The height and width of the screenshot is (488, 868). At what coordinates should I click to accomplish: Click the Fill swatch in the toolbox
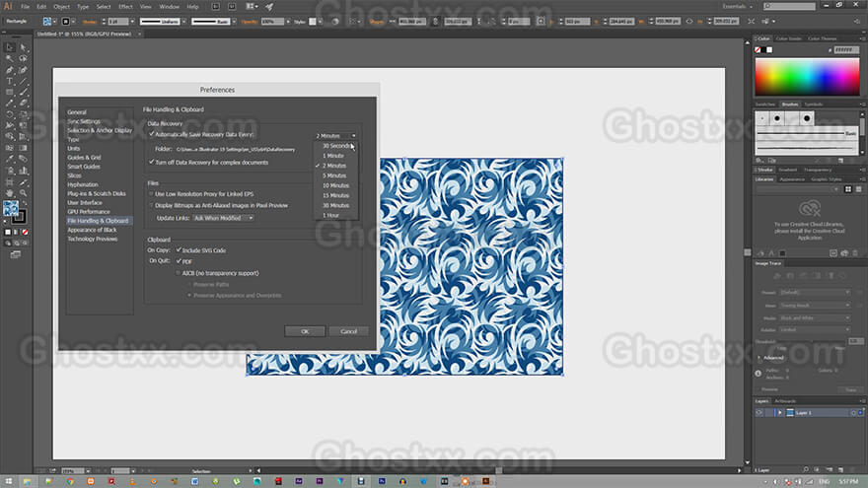[x=11, y=208]
